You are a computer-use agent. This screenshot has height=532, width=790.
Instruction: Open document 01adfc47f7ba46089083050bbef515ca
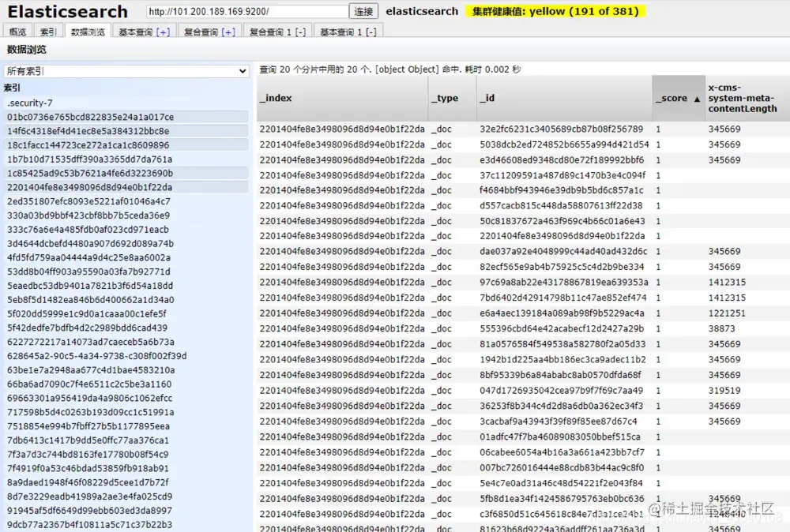coord(560,436)
